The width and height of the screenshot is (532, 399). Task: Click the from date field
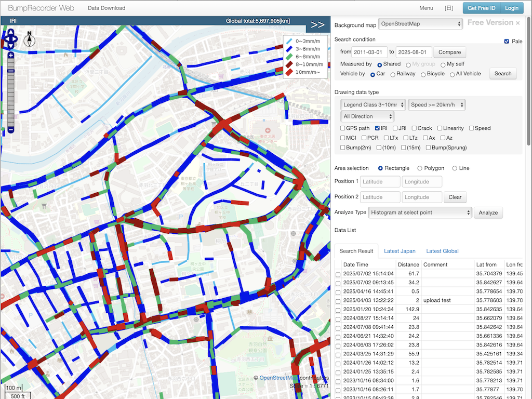(369, 52)
